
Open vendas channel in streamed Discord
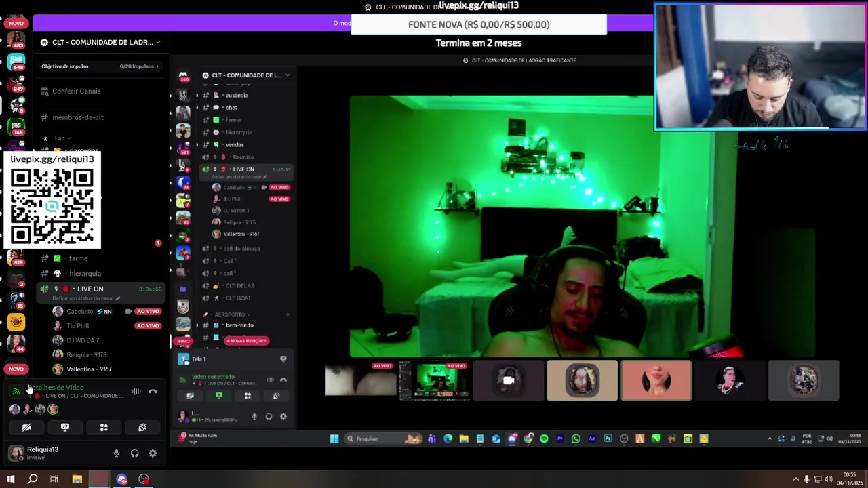pos(235,144)
